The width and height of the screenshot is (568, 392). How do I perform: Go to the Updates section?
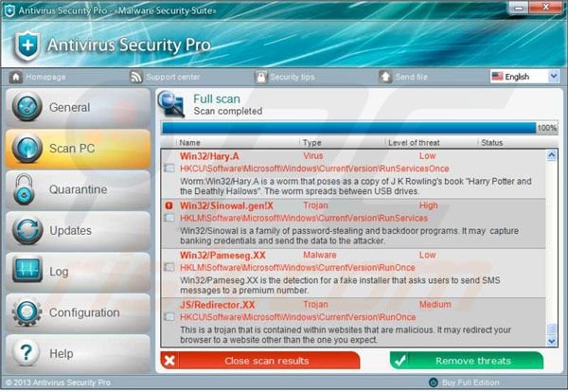tap(78, 231)
